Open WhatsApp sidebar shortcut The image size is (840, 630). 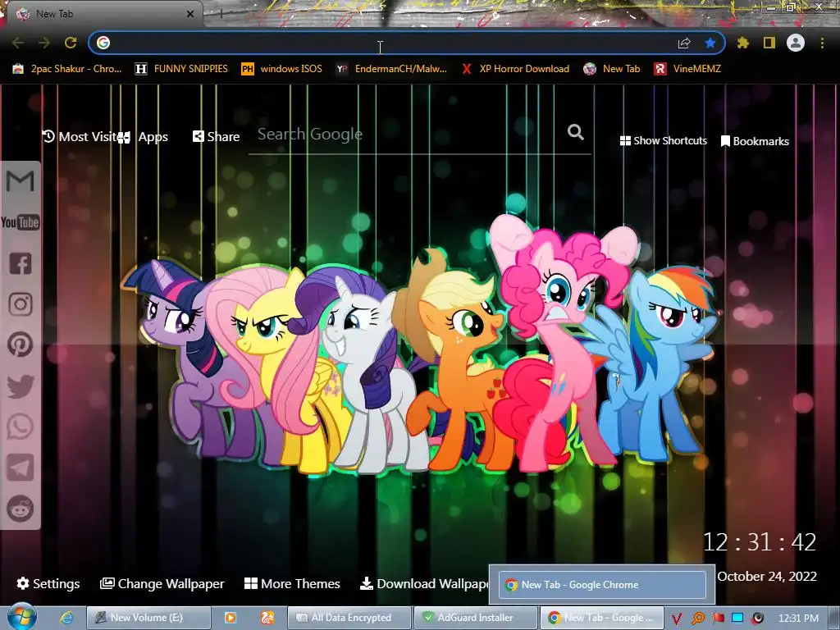pos(21,427)
